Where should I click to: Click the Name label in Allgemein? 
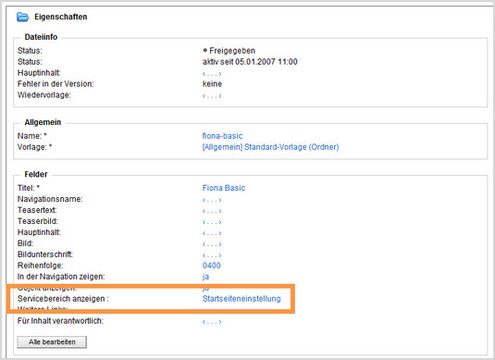[x=32, y=136]
